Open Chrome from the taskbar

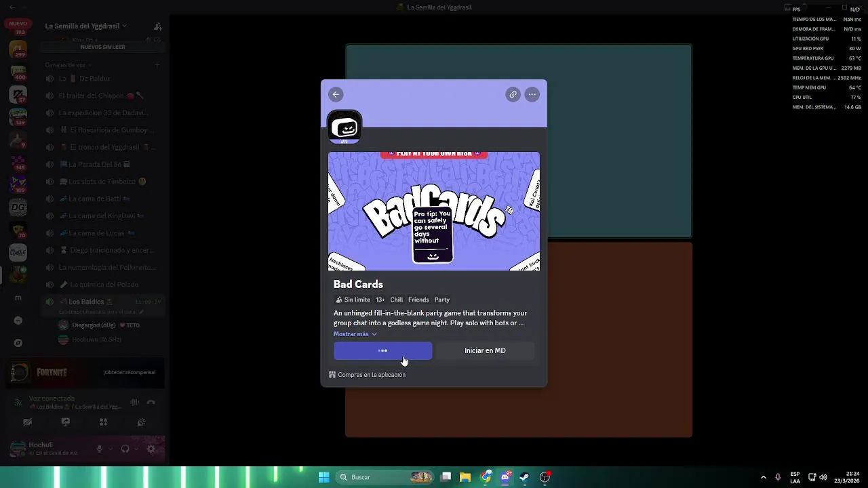point(486,477)
